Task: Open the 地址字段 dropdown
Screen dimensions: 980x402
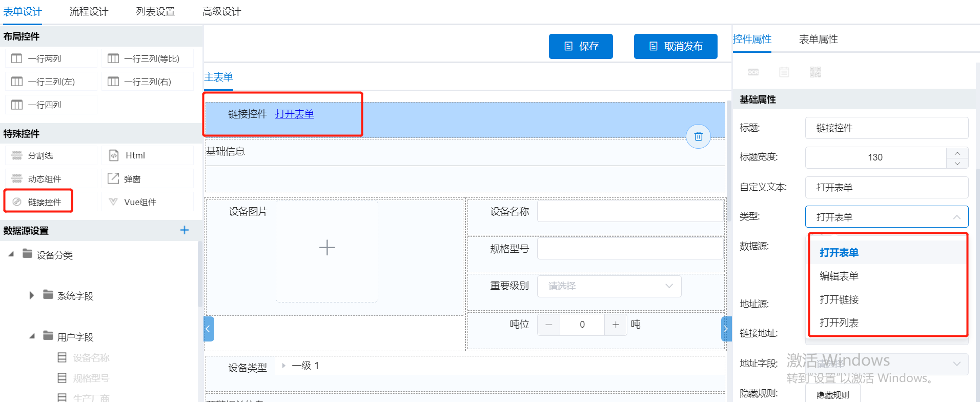Action: (887, 364)
